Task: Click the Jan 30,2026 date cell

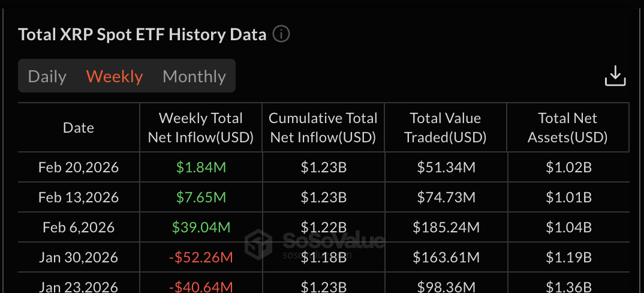Action: (79, 257)
